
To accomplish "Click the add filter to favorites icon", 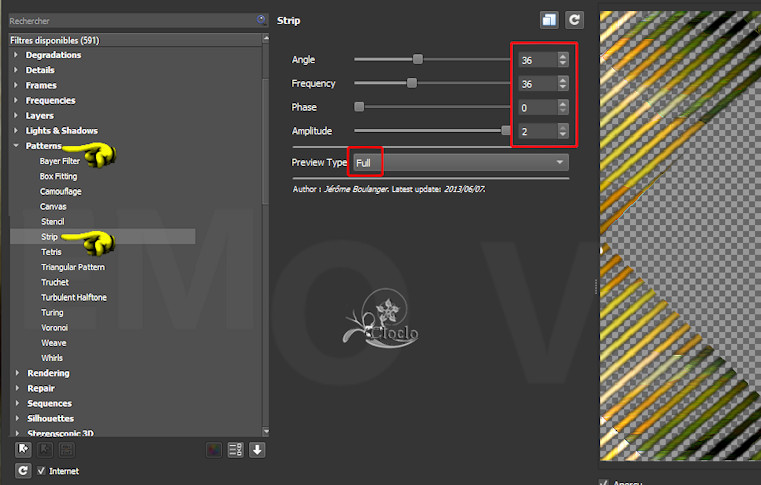I will [x=22, y=450].
